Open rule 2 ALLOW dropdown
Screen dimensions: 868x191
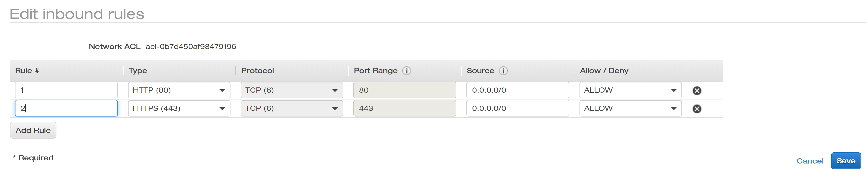click(x=630, y=108)
